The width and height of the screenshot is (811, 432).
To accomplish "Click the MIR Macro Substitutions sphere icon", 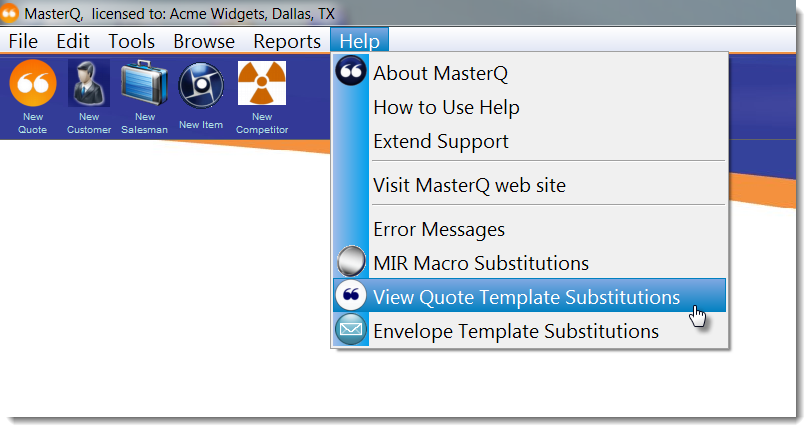I will [x=351, y=263].
